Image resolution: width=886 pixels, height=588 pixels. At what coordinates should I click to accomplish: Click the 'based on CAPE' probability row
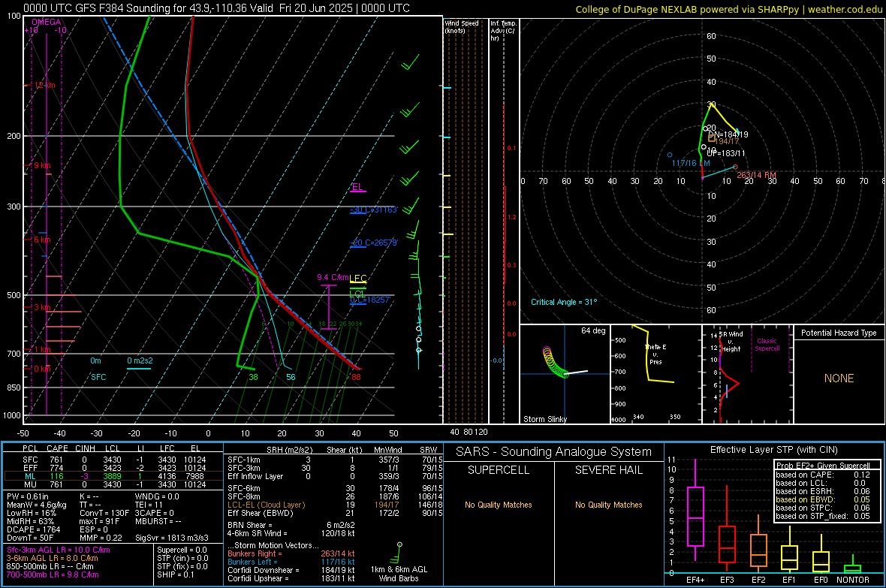pos(823,475)
